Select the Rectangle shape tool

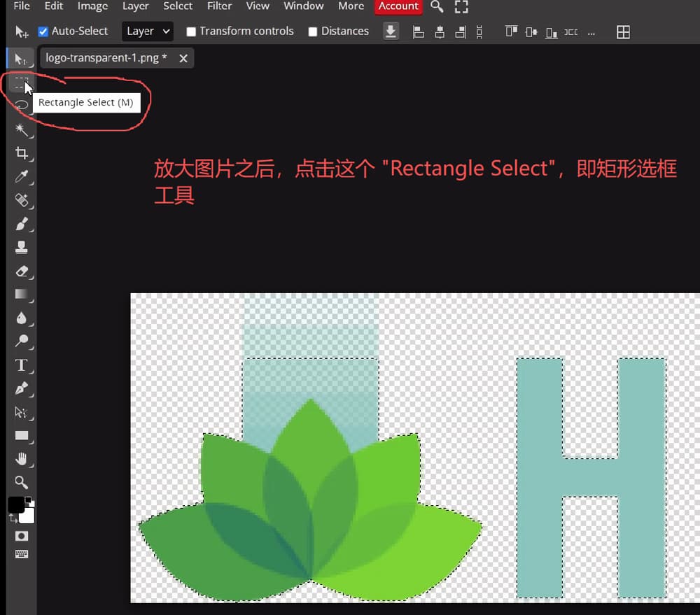pyautogui.click(x=21, y=436)
